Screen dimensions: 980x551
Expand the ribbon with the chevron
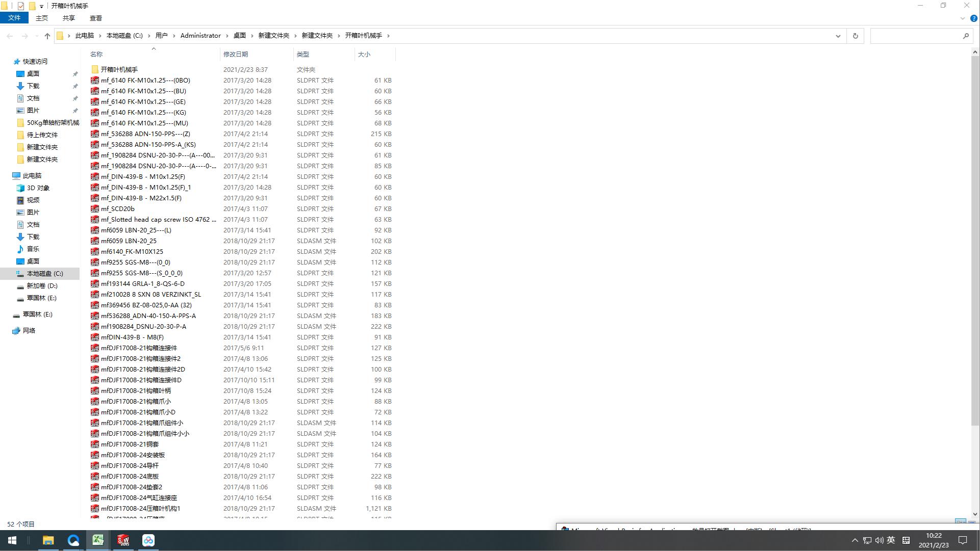point(963,18)
